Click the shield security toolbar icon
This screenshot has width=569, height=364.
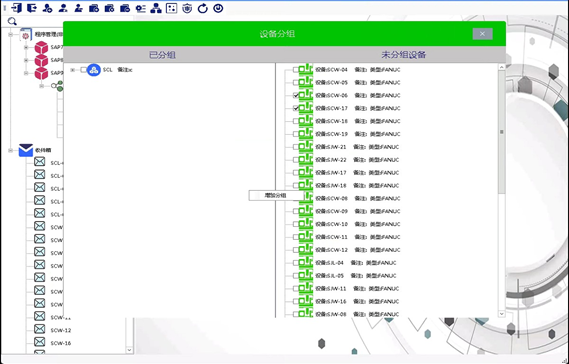(187, 8)
